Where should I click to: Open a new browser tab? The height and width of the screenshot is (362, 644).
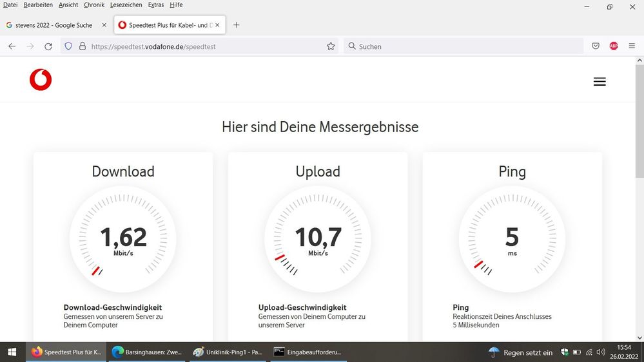coord(236,25)
